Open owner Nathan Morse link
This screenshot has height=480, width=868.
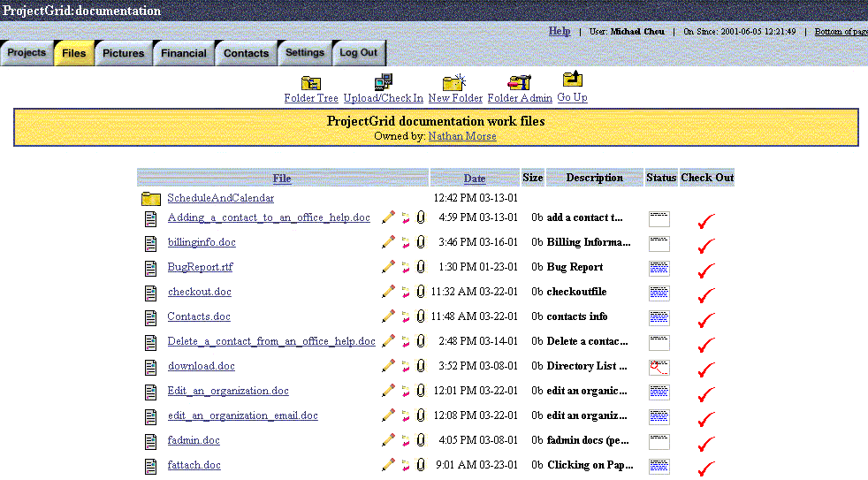[x=462, y=136]
